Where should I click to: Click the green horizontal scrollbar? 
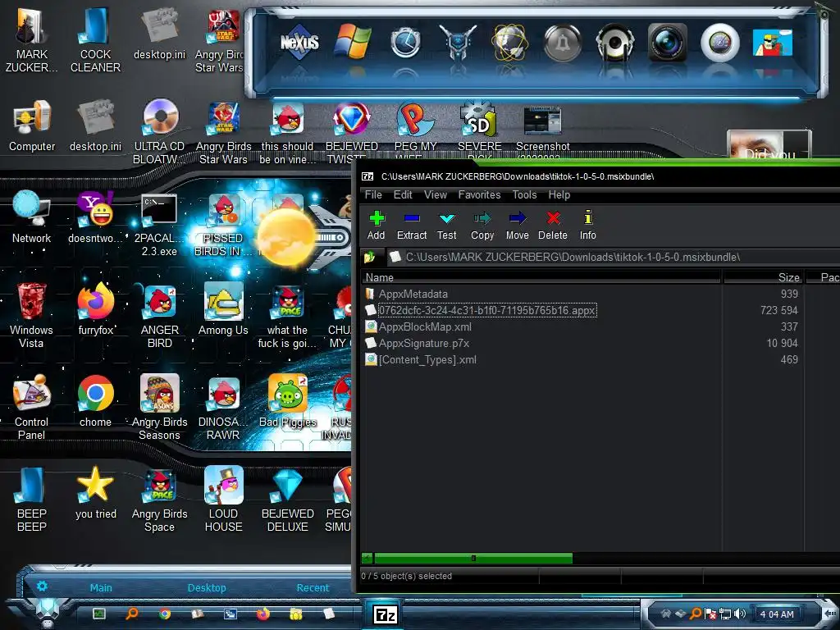(x=473, y=558)
